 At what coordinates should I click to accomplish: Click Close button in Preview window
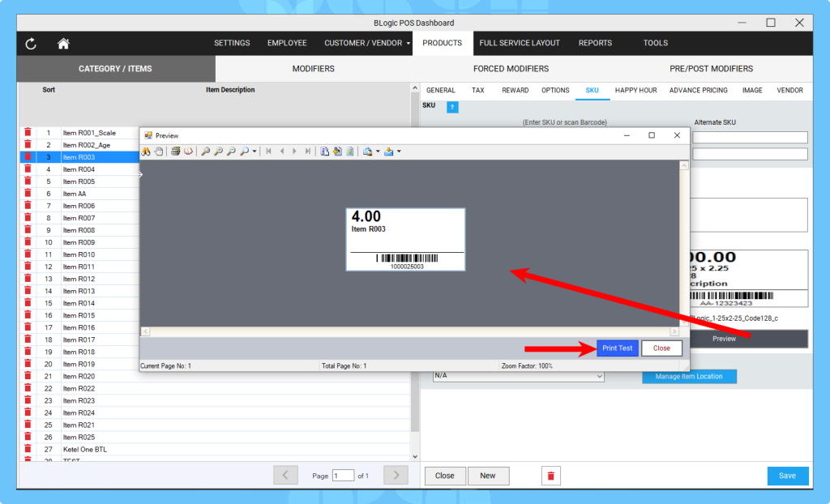point(661,348)
